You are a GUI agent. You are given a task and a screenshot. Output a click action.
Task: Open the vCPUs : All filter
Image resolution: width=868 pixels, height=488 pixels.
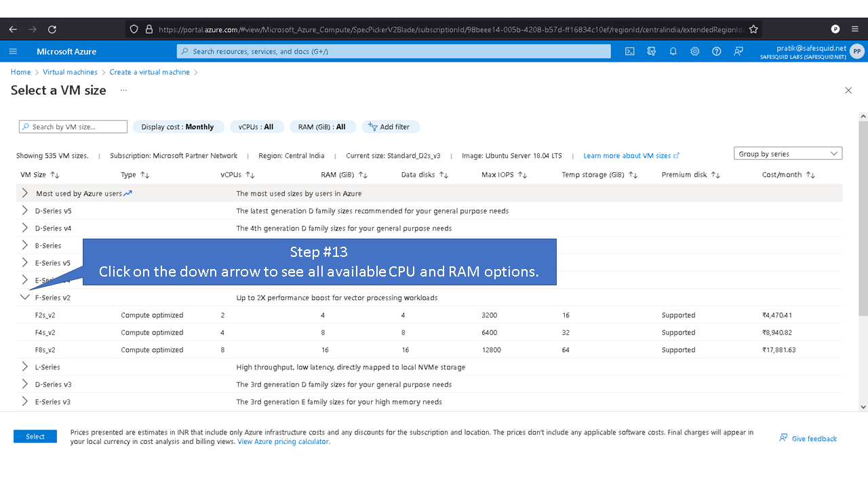coord(256,127)
